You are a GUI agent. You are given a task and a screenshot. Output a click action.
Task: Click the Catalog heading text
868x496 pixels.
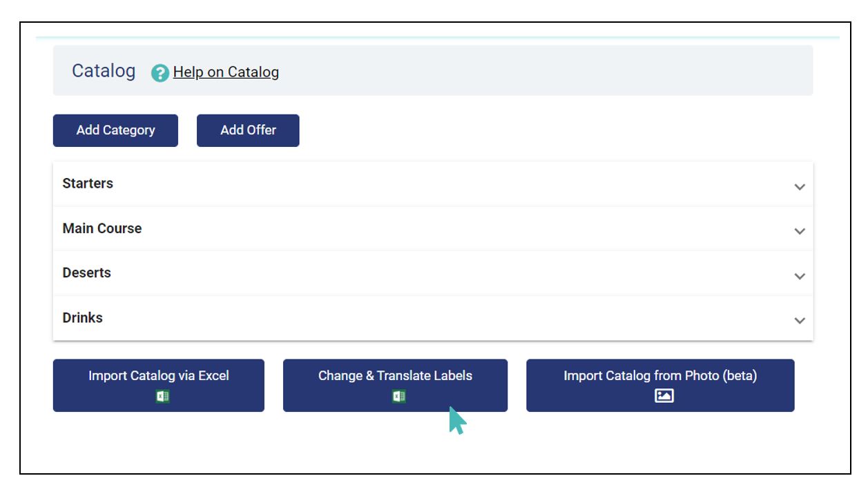point(104,71)
